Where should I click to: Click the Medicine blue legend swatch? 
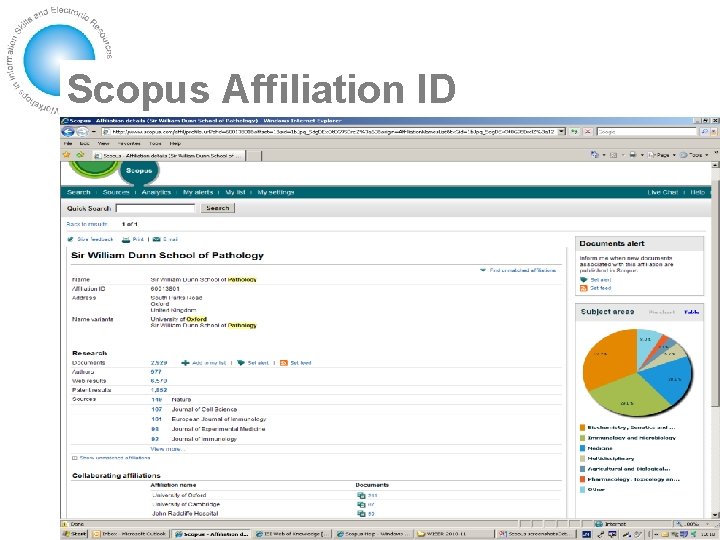[x=583, y=448]
